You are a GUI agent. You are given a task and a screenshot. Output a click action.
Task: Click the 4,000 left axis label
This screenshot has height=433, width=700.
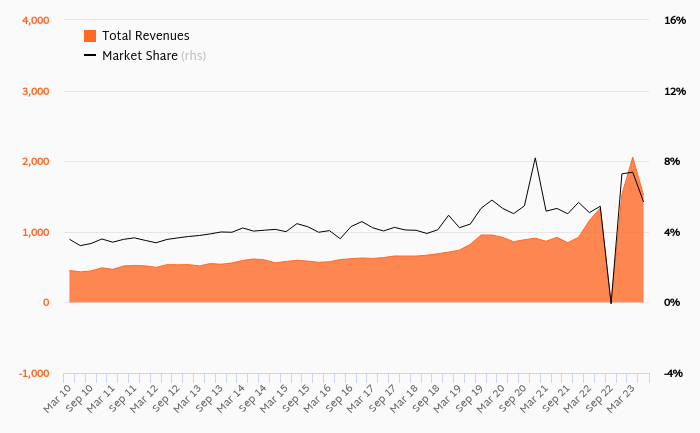click(36, 21)
